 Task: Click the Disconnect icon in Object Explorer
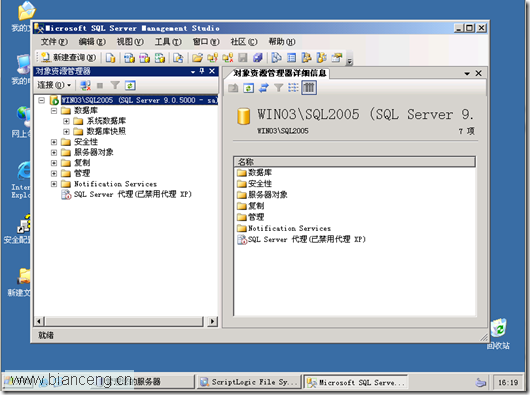85,85
